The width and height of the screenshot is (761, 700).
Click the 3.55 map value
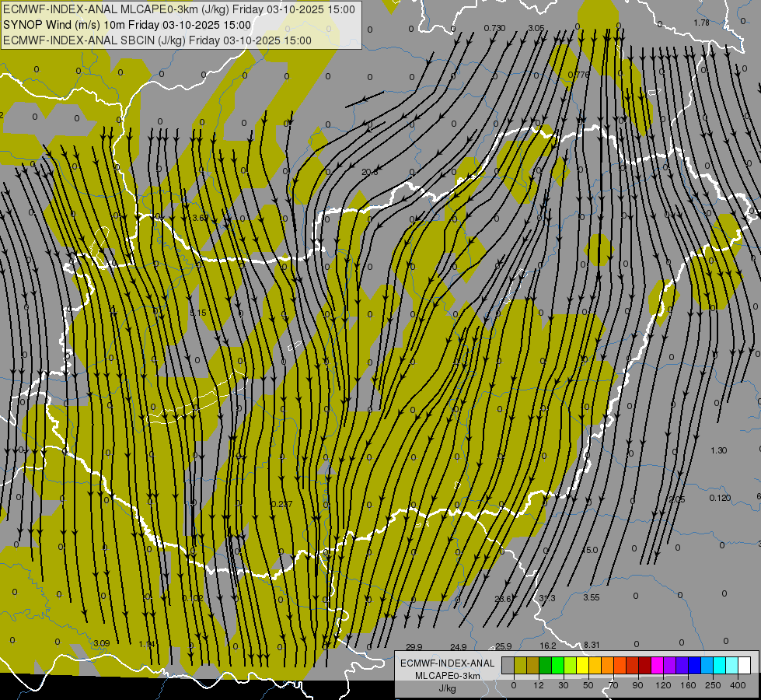(591, 597)
